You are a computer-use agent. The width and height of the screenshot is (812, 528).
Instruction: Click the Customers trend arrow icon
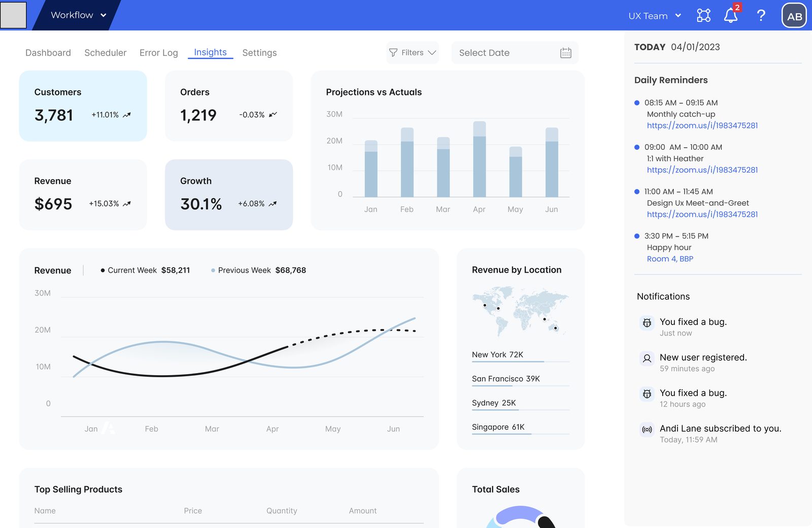127,115
